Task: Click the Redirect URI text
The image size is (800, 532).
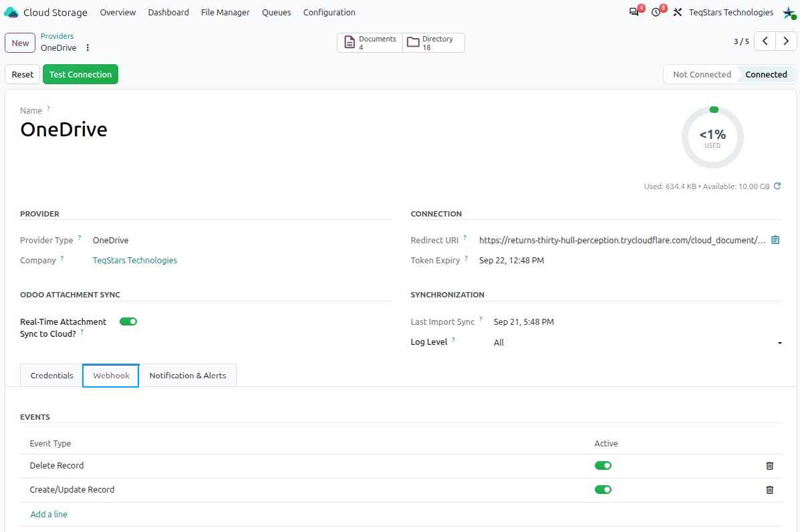Action: point(622,240)
